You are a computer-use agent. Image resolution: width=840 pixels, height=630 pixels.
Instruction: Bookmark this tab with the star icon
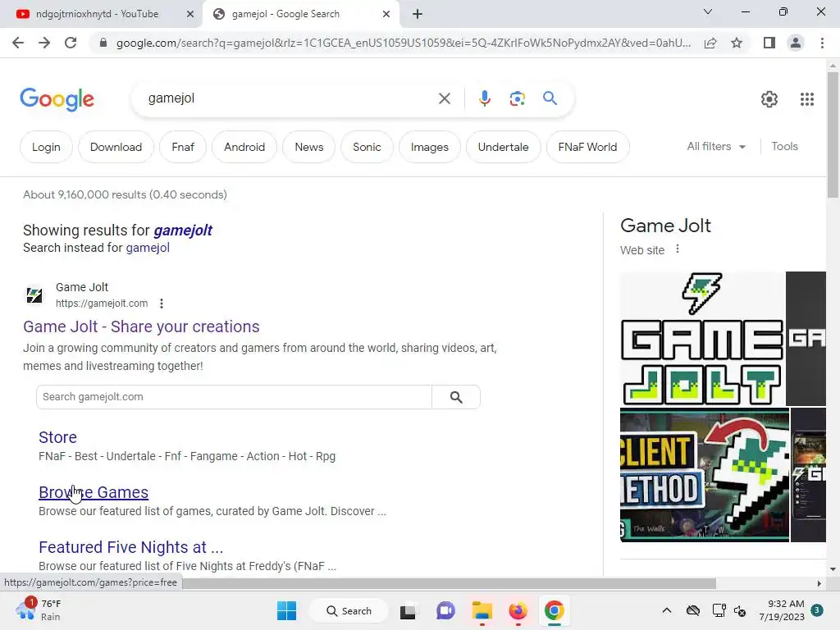pyautogui.click(x=737, y=43)
